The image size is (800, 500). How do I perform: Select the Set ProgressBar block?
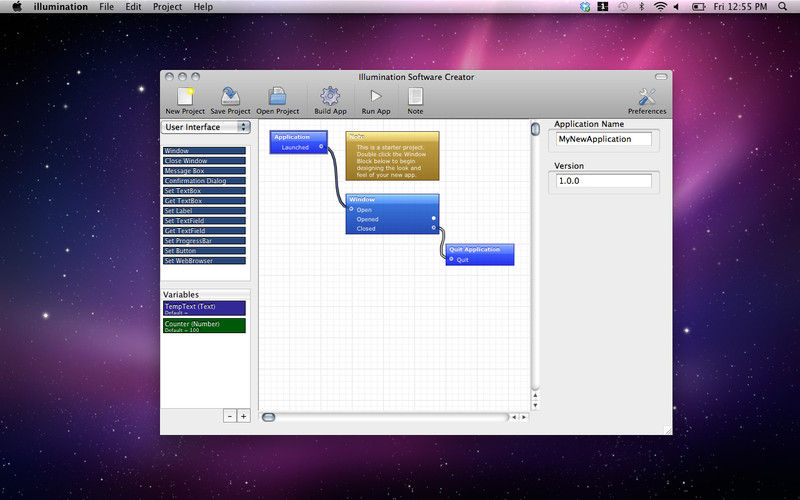pyautogui.click(x=204, y=241)
